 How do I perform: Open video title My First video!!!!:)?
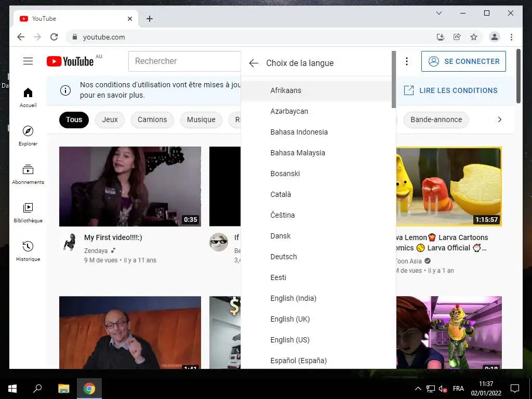point(113,237)
